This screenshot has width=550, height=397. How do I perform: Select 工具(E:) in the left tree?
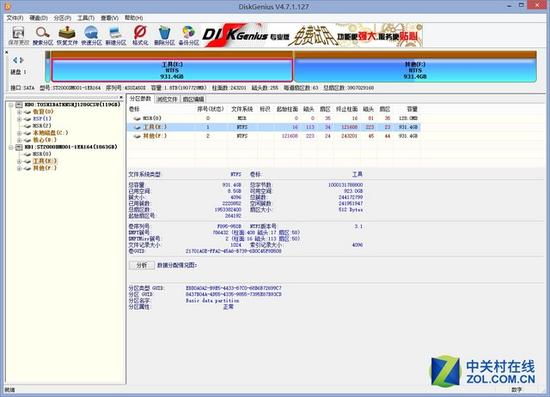click(x=44, y=161)
